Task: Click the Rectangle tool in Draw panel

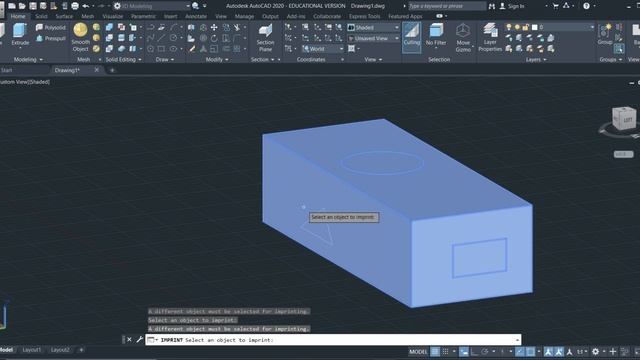Action: point(162,49)
